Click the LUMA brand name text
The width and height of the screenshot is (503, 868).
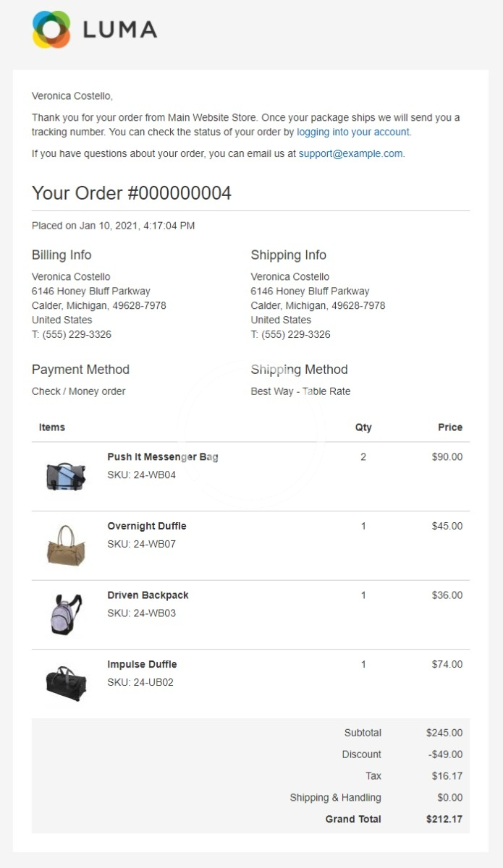tap(119, 30)
